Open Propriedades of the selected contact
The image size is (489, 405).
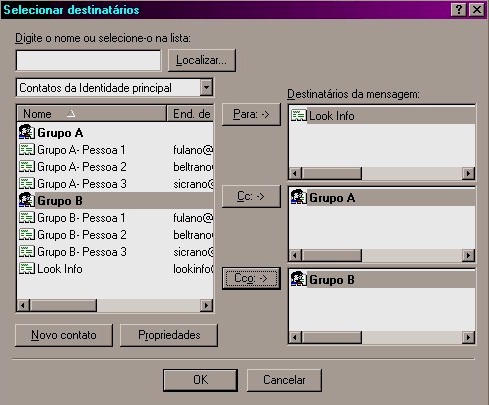169,335
